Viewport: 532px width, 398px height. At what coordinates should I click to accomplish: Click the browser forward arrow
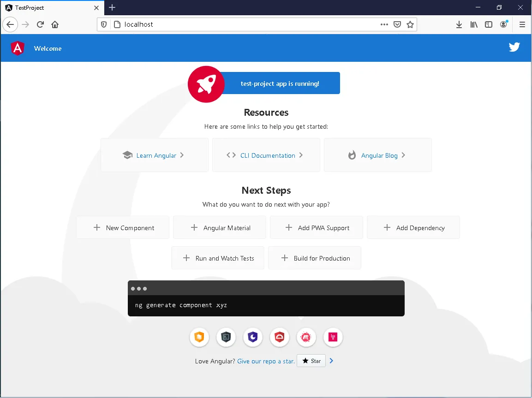point(25,24)
